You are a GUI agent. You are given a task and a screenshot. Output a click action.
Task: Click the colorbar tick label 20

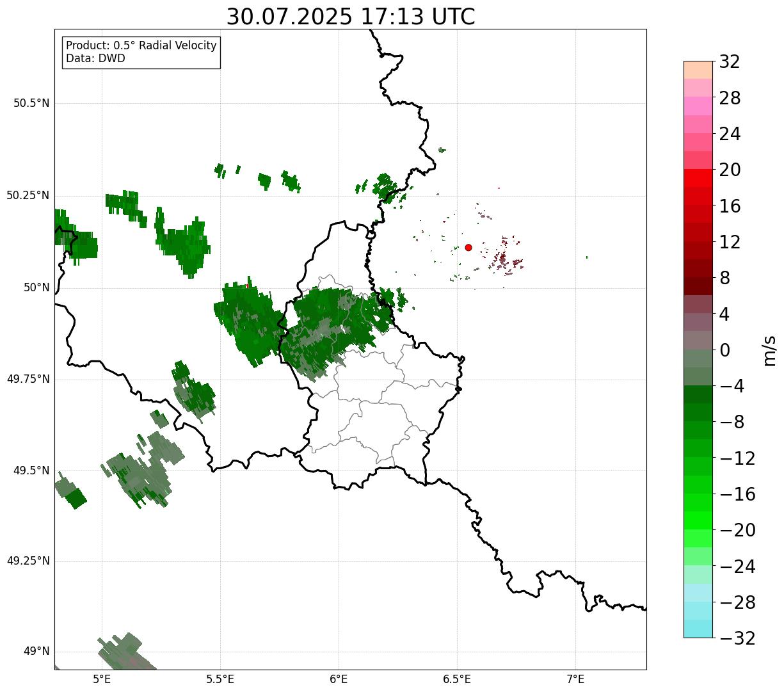(x=730, y=170)
